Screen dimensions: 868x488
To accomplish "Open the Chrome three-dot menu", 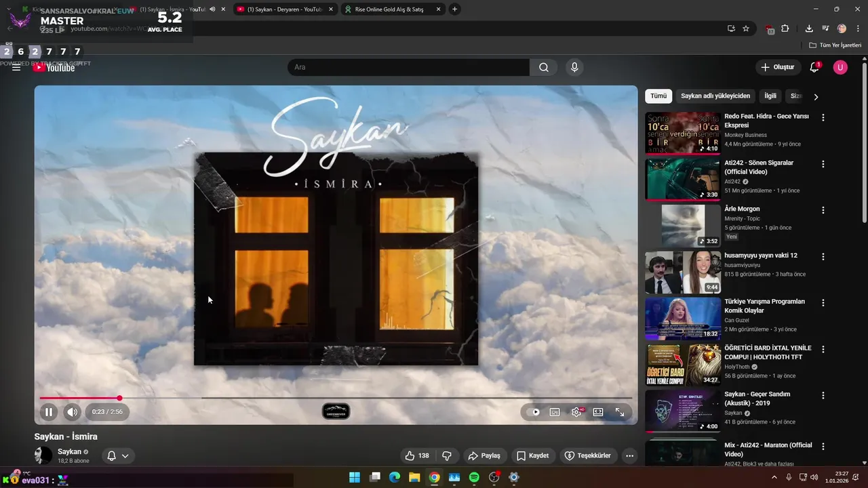I will pos(858,28).
